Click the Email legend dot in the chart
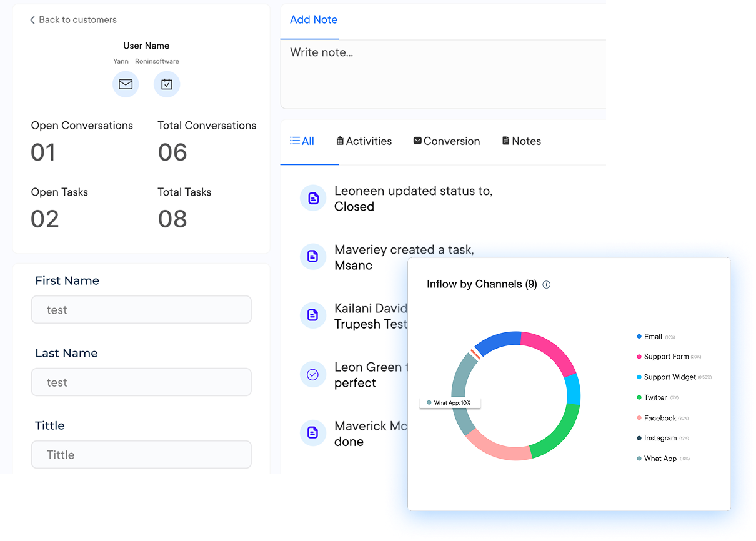Image resolution: width=756 pixels, height=541 pixels. click(x=639, y=336)
